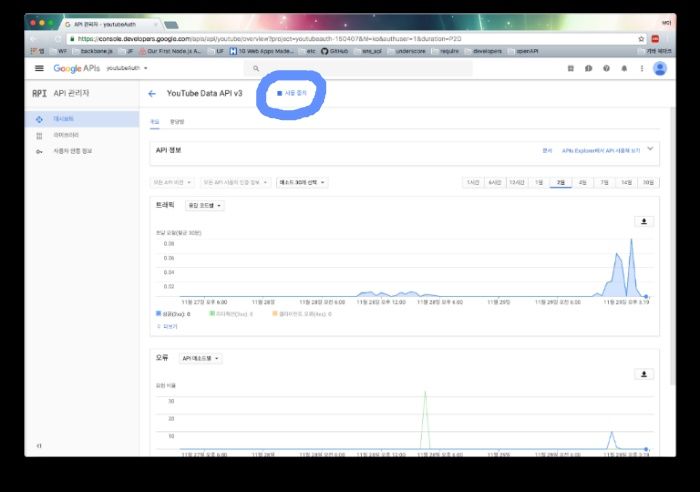Screen dimensions: 700x492
Task: Bookmark this page with the star icon
Action: coord(641,39)
